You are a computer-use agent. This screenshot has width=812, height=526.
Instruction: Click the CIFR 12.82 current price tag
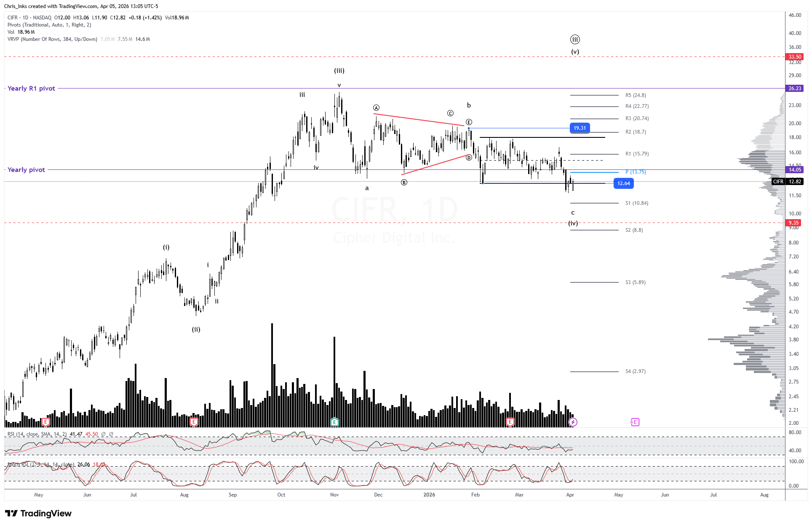point(788,182)
